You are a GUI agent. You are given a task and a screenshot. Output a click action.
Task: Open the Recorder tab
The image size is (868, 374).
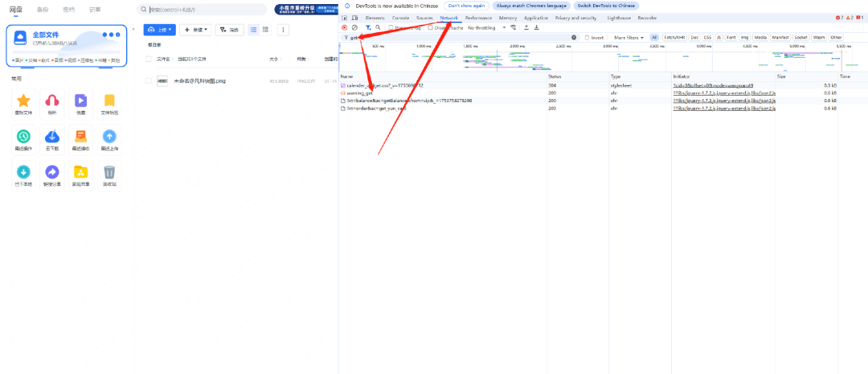click(647, 18)
